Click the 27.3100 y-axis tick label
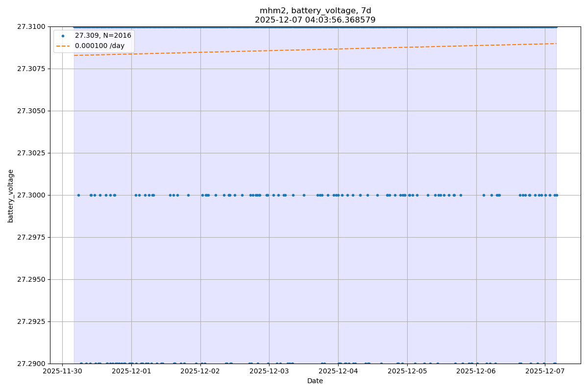Screen dimensions: 588x392 (x=31, y=26)
